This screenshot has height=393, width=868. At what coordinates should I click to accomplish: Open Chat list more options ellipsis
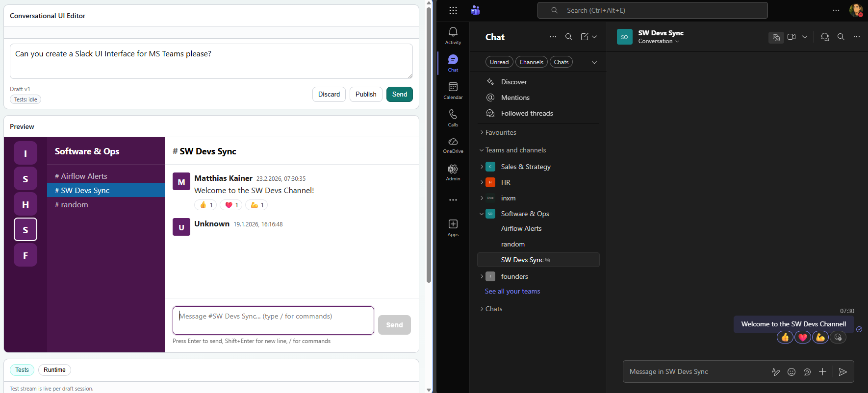pos(553,37)
